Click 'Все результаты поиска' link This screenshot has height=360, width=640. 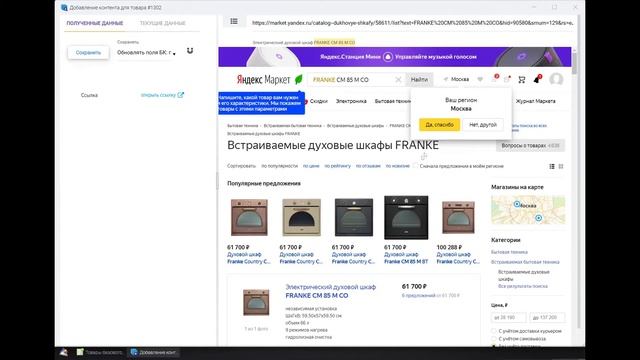pyautogui.click(x=523, y=286)
